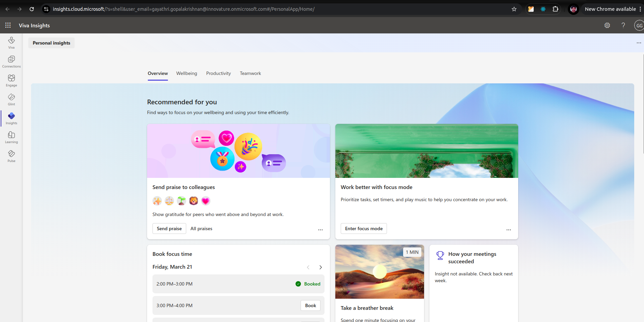Click Enter focus mode button
Viewport: 644px width, 322px height.
[364, 229]
